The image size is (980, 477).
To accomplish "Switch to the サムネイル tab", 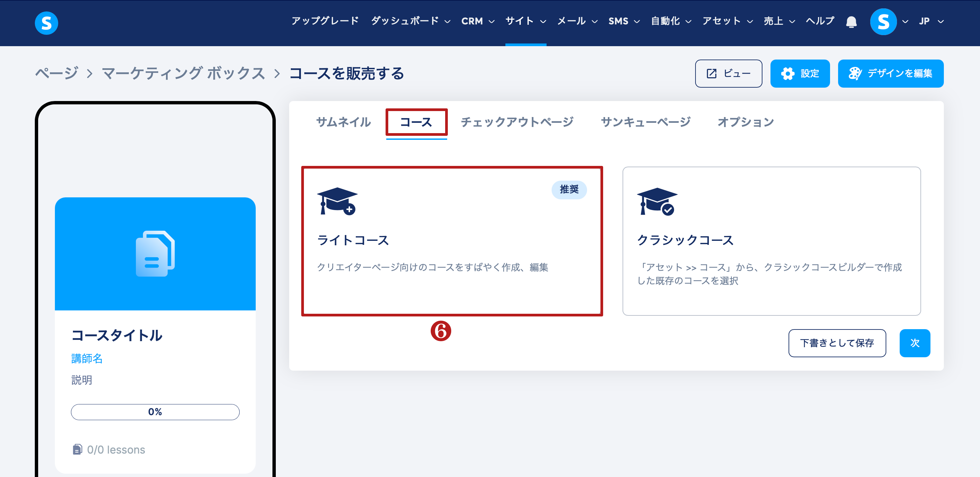I will (343, 122).
